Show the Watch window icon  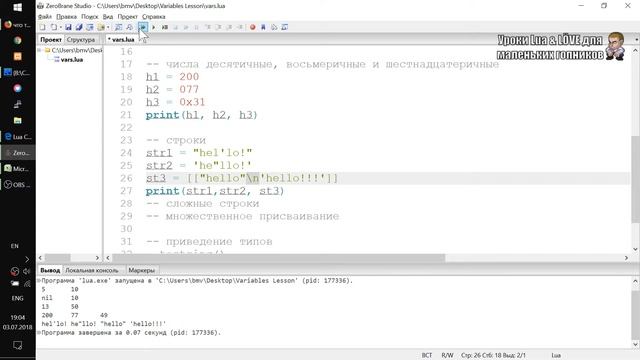[285, 27]
